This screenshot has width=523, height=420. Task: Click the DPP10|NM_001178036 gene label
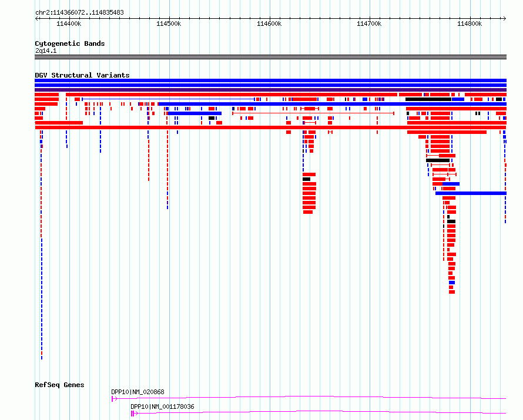click(x=162, y=406)
